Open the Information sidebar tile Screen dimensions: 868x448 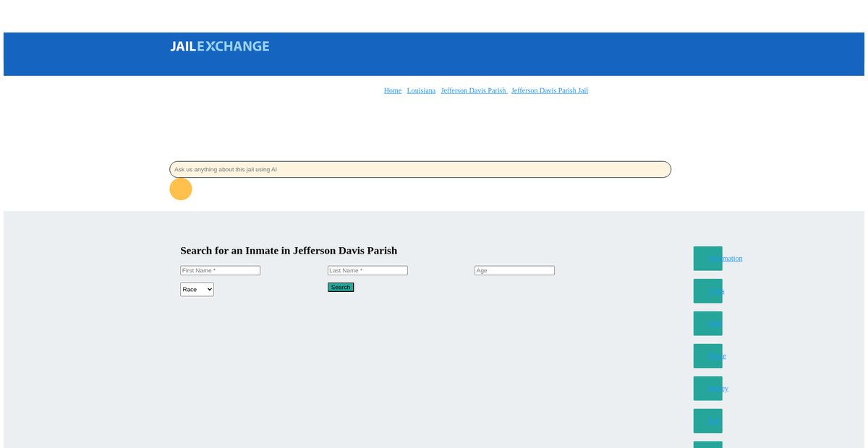pos(708,259)
